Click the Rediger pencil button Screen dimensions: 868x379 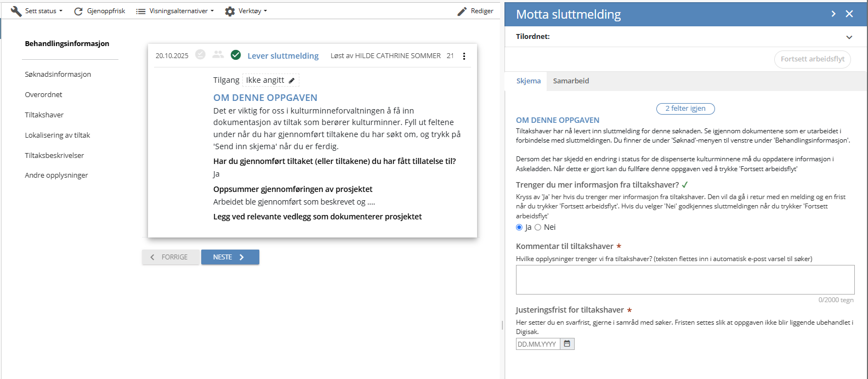[x=475, y=11]
